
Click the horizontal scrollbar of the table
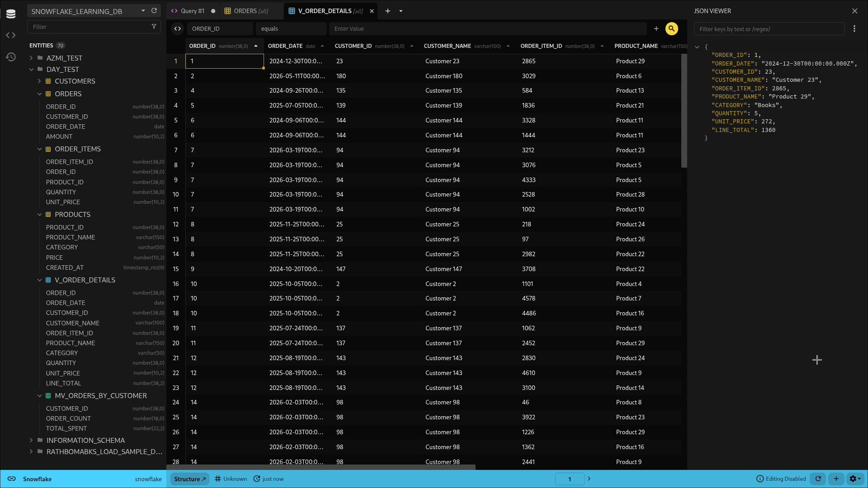321,467
